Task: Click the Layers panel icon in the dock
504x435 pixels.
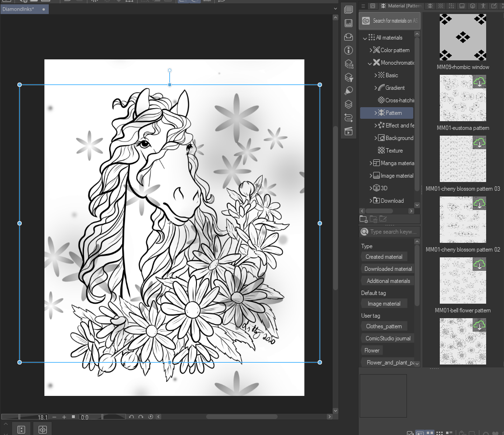Action: coord(349,104)
